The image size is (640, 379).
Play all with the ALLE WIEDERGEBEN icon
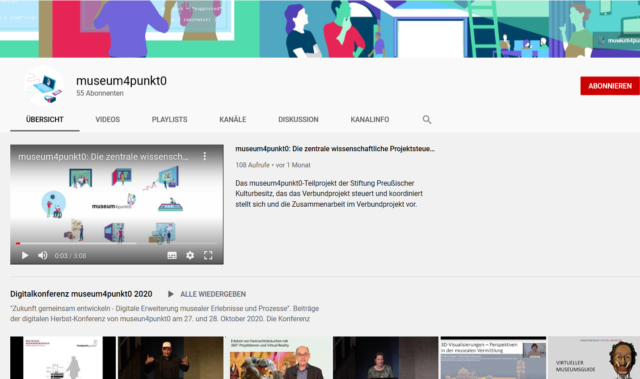[x=171, y=294]
